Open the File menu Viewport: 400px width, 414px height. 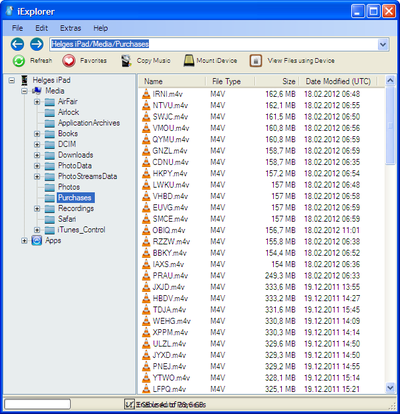pos(17,28)
